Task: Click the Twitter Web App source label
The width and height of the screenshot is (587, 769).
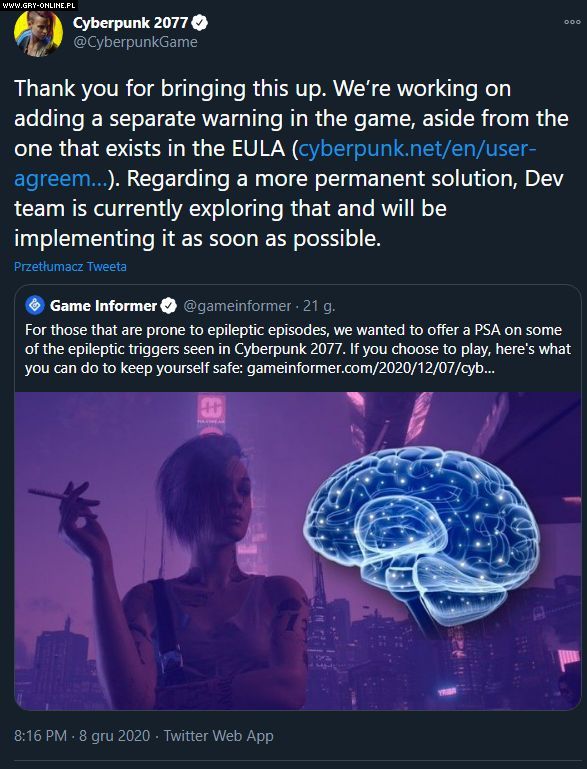Action: pyautogui.click(x=218, y=736)
